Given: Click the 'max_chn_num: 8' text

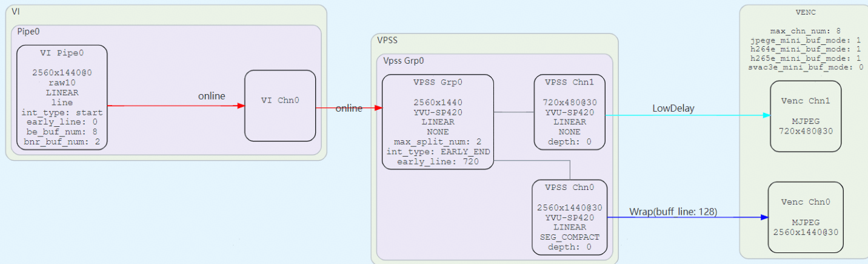Looking at the screenshot, I should tap(805, 30).
